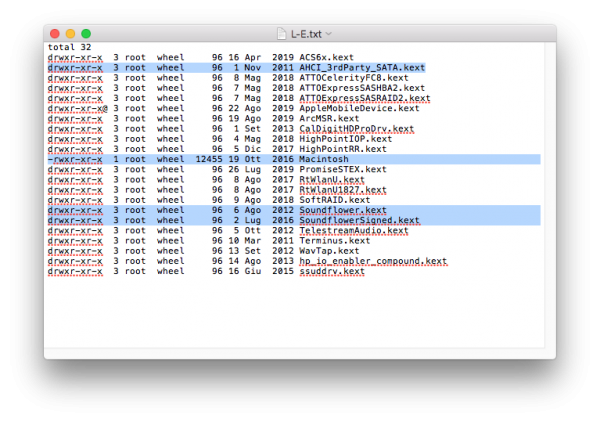
Task: Click RtWlanU1827.kext in the listing
Action: (x=343, y=190)
